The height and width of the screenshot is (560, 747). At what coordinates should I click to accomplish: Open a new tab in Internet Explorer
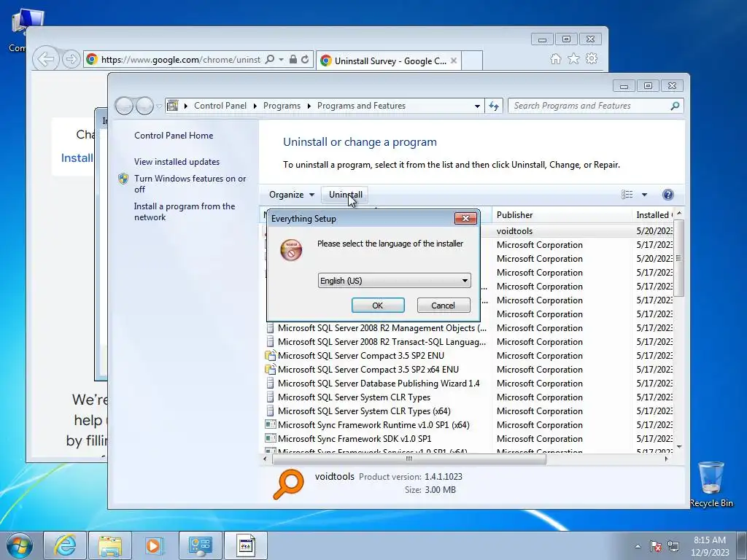[x=472, y=61]
